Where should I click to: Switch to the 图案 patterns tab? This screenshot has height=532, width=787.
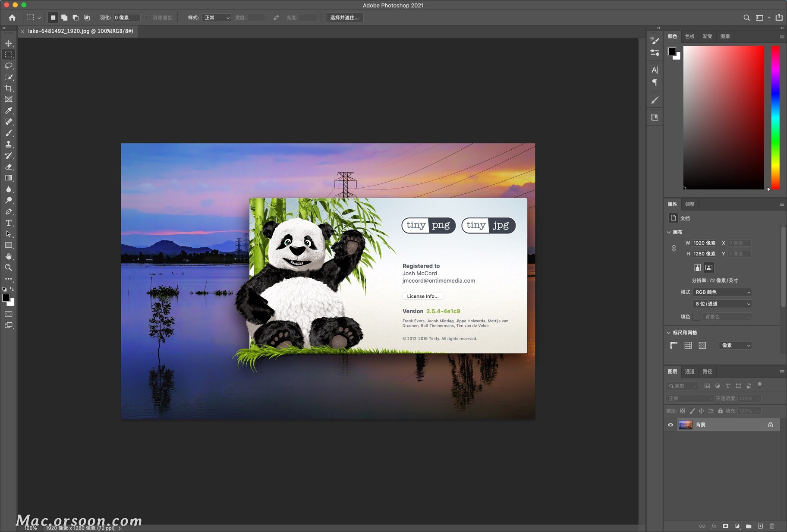(725, 36)
